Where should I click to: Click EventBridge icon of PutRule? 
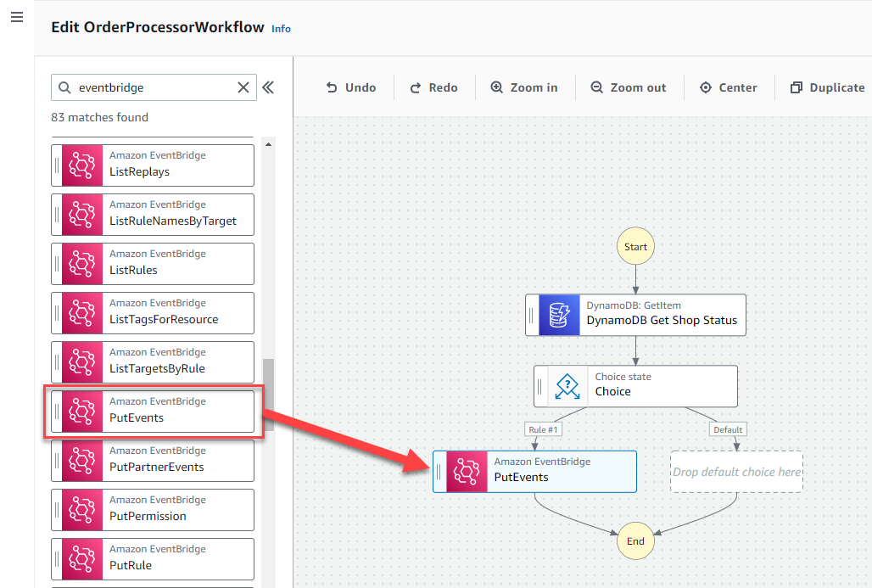(82, 559)
